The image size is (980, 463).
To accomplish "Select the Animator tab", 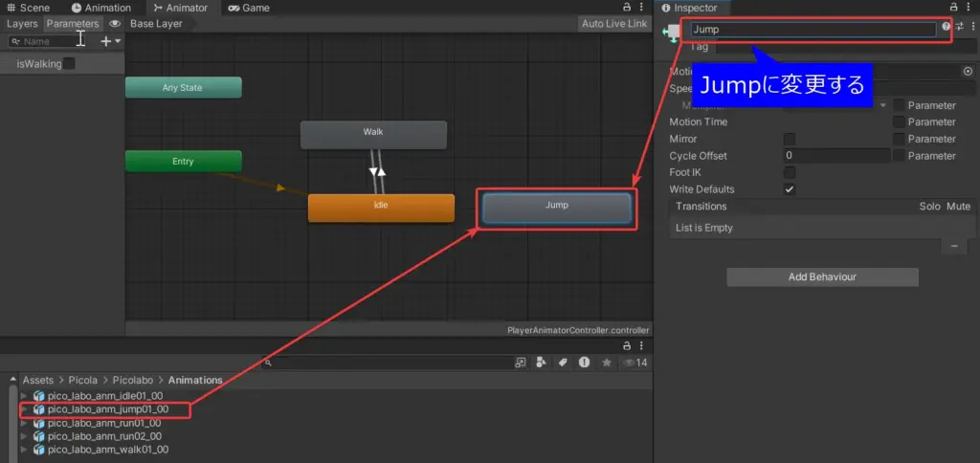I will [181, 8].
